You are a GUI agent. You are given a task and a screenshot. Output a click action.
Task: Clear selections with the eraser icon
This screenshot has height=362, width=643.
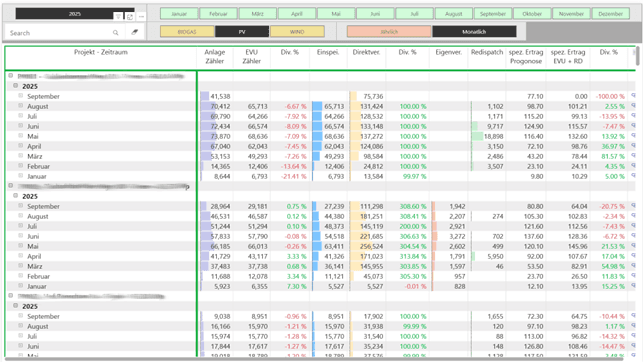click(135, 32)
